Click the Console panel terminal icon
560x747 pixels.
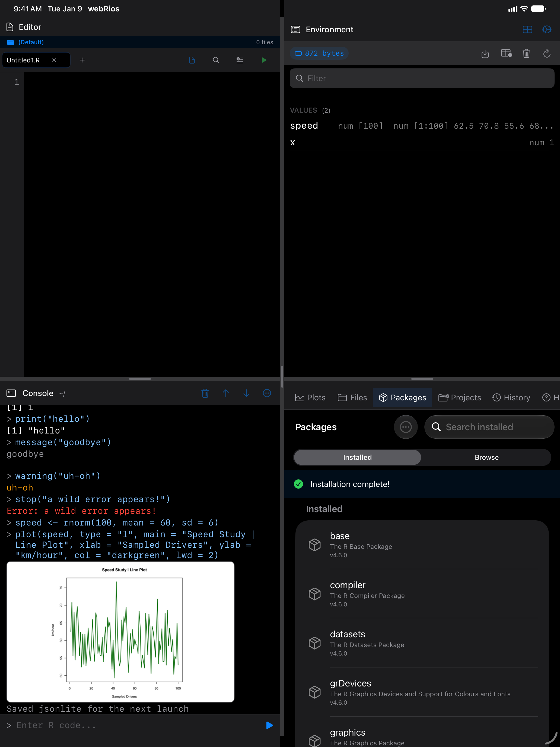coord(11,393)
